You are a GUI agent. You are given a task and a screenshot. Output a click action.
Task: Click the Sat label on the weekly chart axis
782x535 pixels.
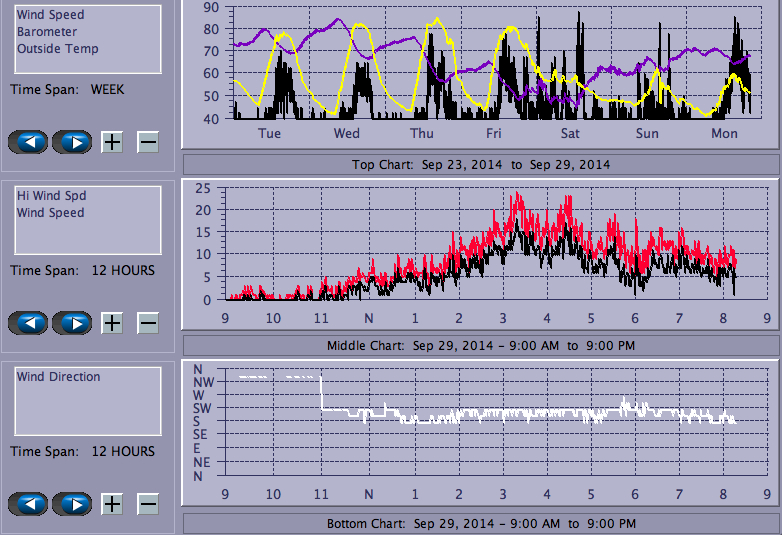(x=570, y=134)
